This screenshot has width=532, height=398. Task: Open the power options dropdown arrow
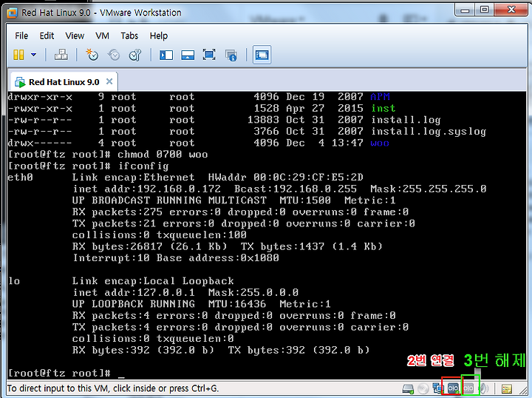coord(33,55)
